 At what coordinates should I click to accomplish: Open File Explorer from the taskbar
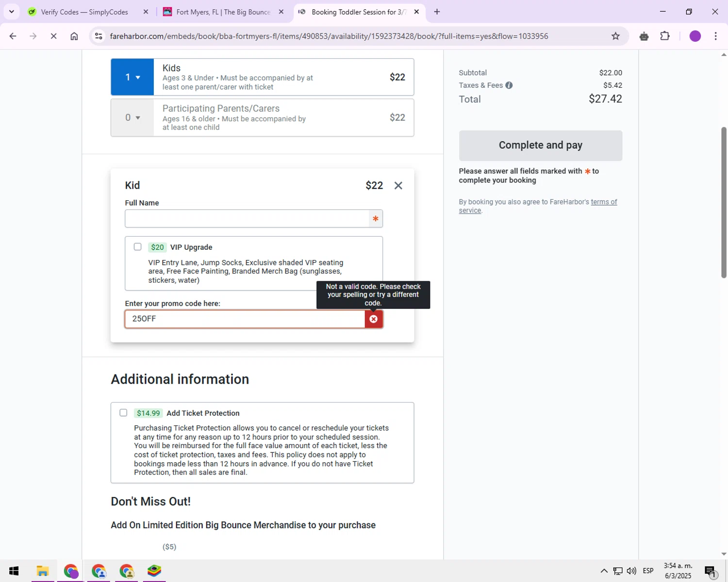click(43, 571)
